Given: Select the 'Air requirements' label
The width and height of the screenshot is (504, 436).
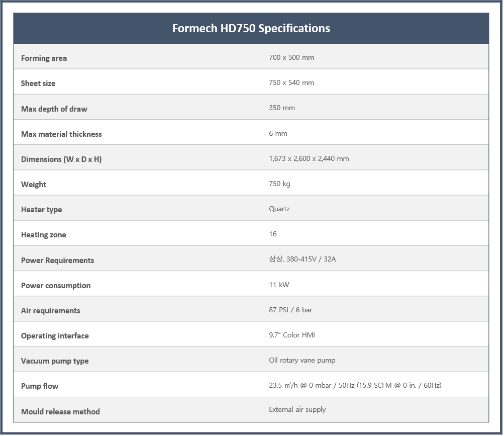Looking at the screenshot, I should point(50,311).
